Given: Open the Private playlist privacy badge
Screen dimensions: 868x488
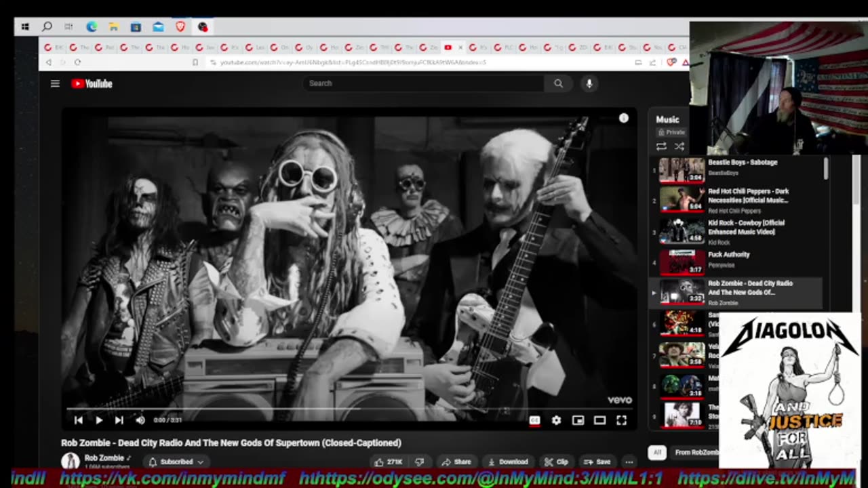Looking at the screenshot, I should tap(671, 132).
